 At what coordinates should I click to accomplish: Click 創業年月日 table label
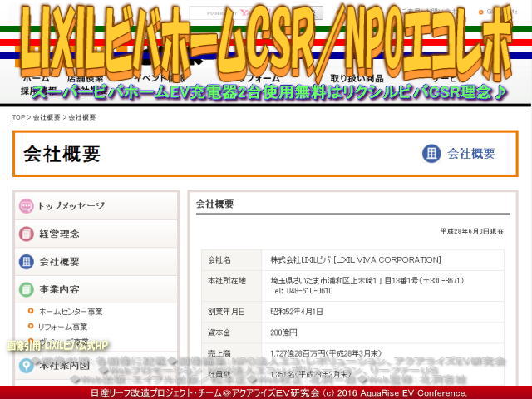click(x=226, y=312)
